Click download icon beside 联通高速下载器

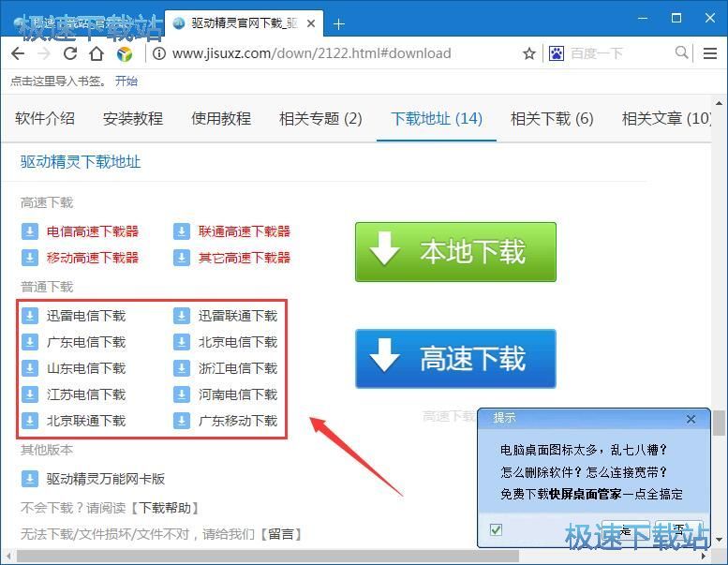pyautogui.click(x=182, y=231)
